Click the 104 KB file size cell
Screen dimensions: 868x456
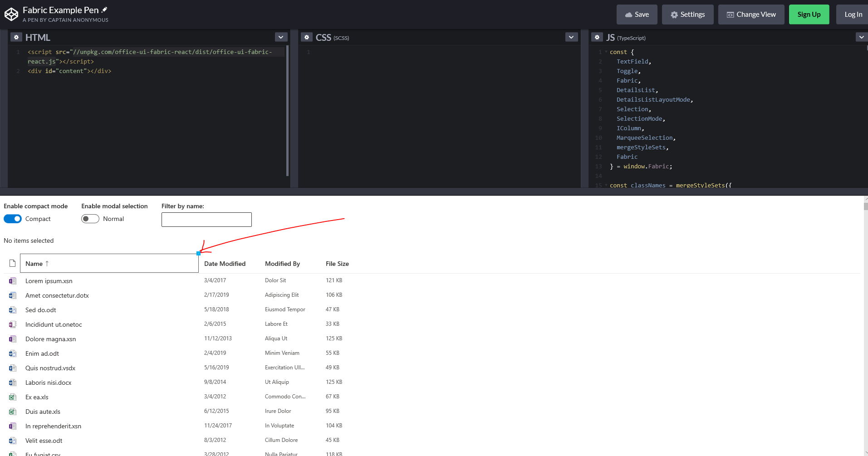(x=334, y=426)
